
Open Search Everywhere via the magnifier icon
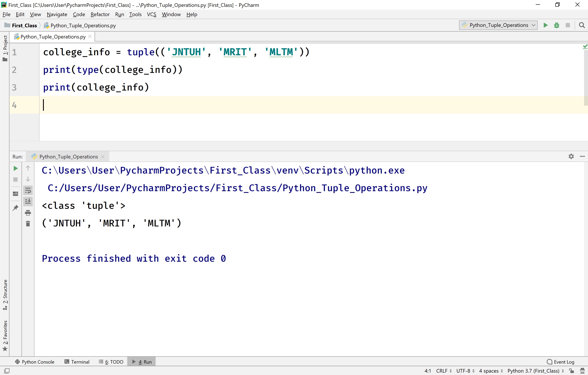582,25
